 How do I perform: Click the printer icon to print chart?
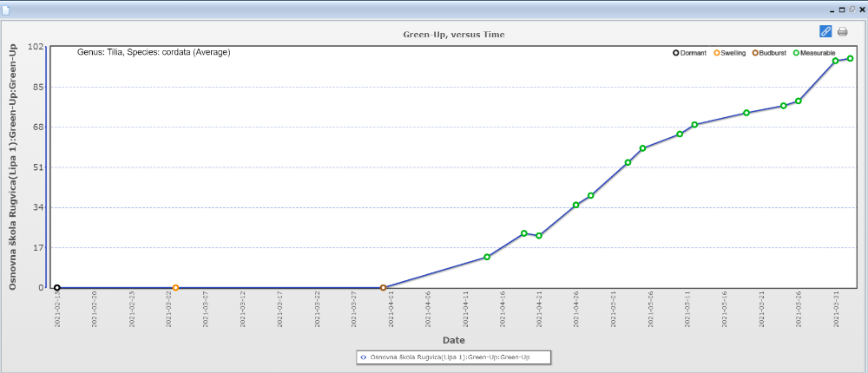tap(842, 31)
